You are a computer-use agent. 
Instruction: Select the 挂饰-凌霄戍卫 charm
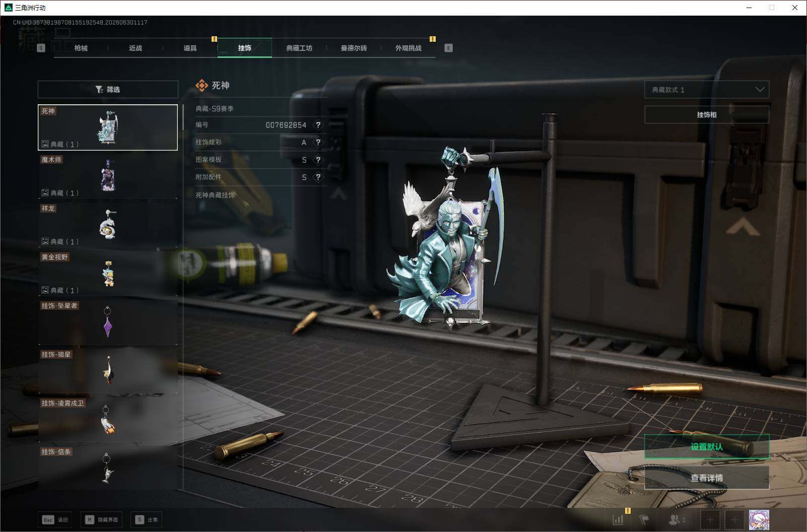click(108, 420)
